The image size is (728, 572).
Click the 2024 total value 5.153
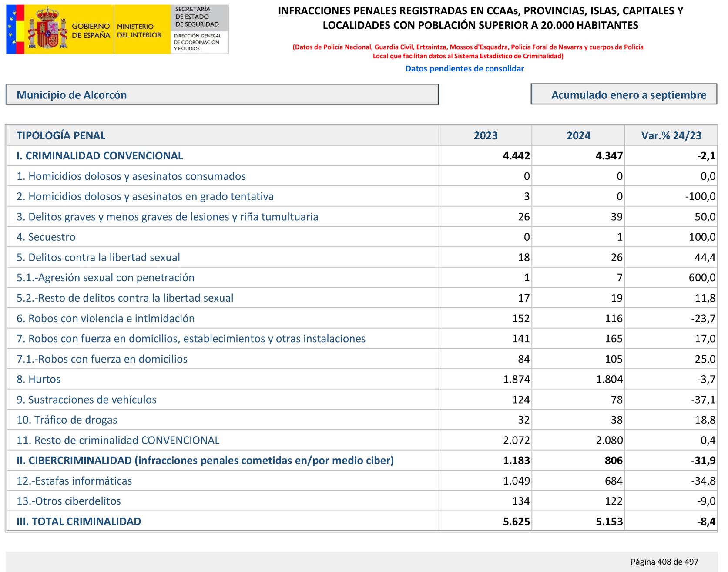[x=609, y=522]
